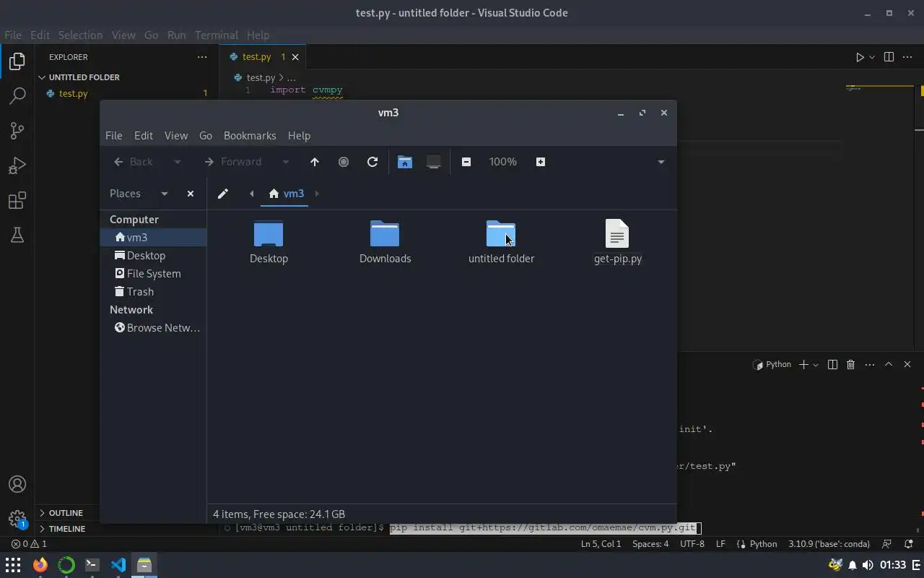Split the terminal panel
This screenshot has width=924, height=578.
tap(832, 365)
